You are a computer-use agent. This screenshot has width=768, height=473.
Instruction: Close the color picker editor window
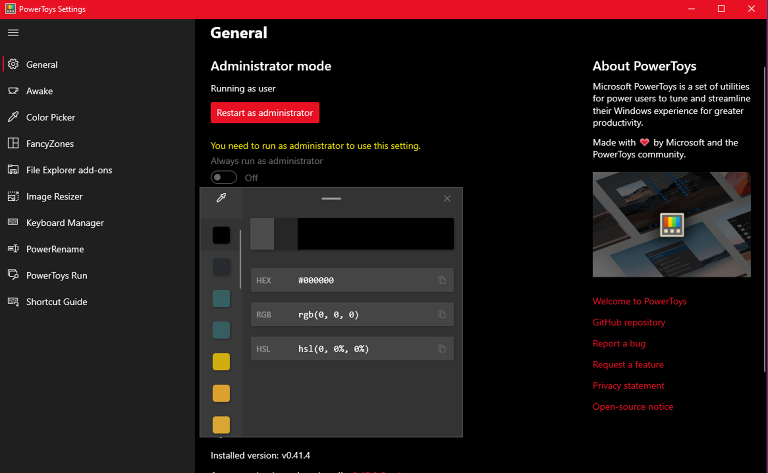point(447,198)
